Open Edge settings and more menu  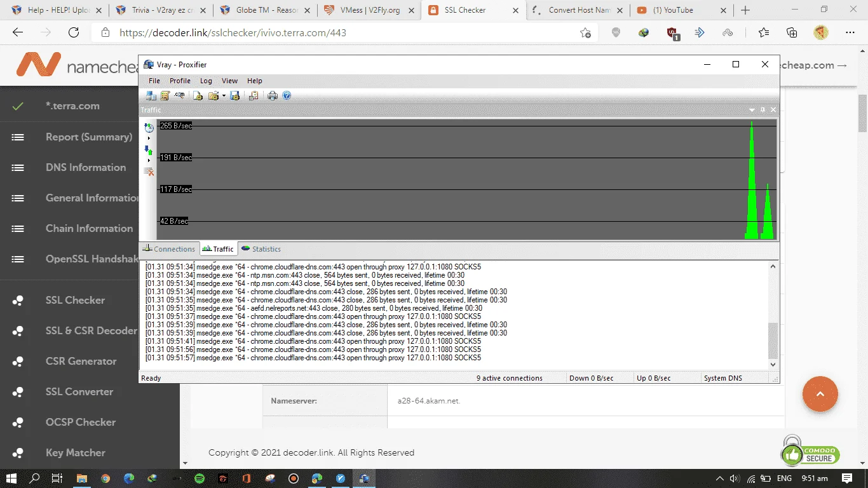pyautogui.click(x=850, y=32)
